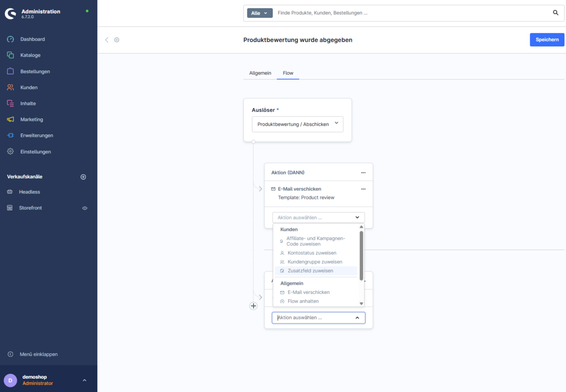The width and height of the screenshot is (566, 392).
Task: Click the back arrow beside page title
Action: click(x=107, y=40)
